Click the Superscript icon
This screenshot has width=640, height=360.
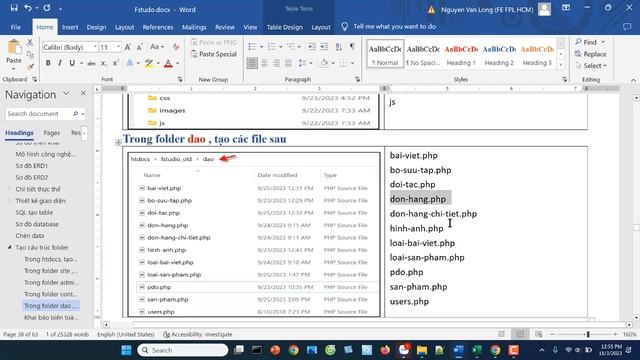click(x=116, y=63)
